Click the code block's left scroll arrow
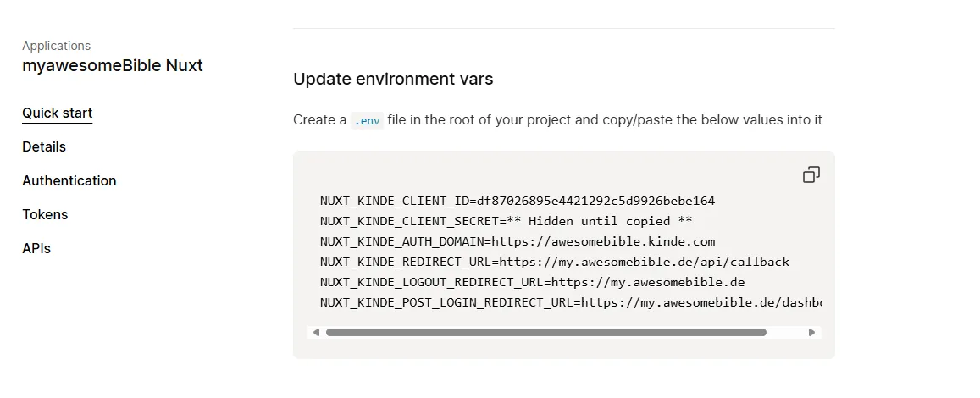980x398 pixels. tap(316, 333)
